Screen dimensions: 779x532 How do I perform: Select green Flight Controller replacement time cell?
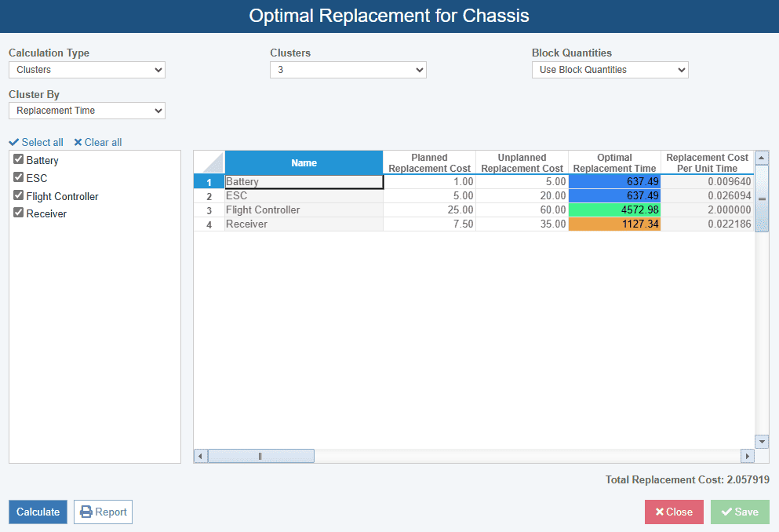pos(614,210)
